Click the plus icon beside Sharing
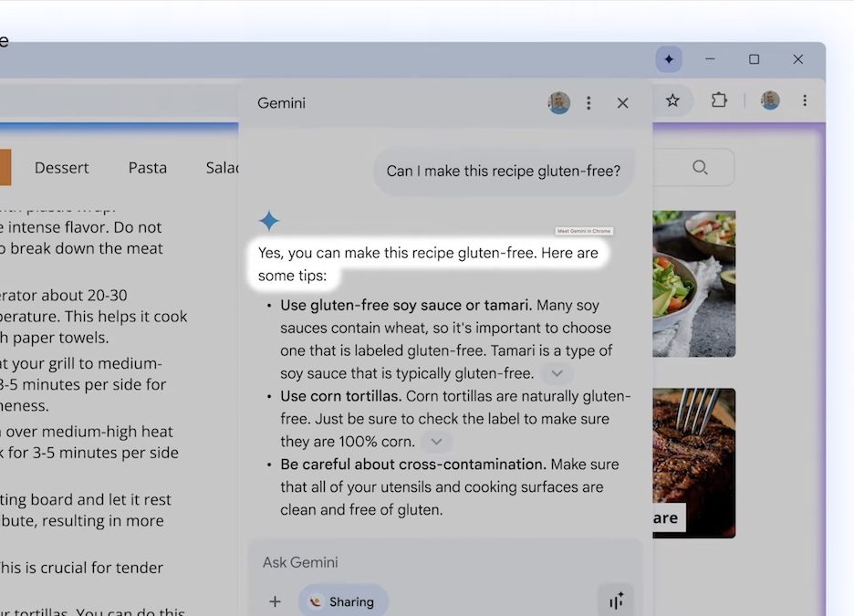Screen dimensions: 854x616 [275, 601]
